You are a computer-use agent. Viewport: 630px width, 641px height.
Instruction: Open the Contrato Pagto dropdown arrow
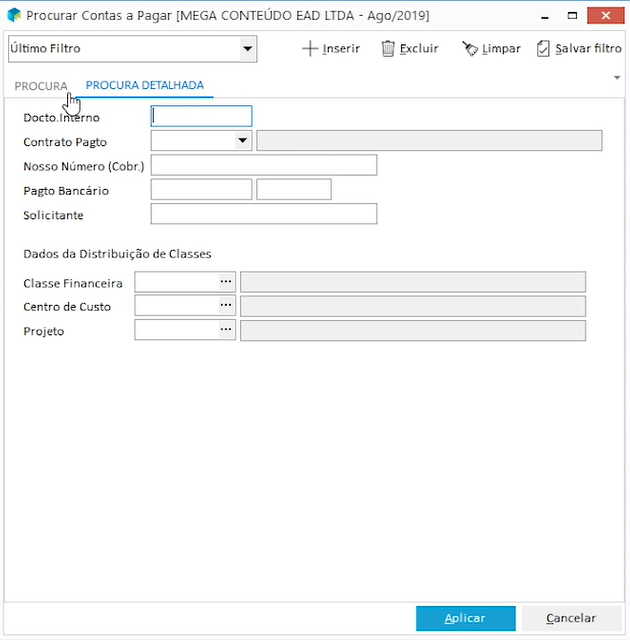click(x=242, y=141)
